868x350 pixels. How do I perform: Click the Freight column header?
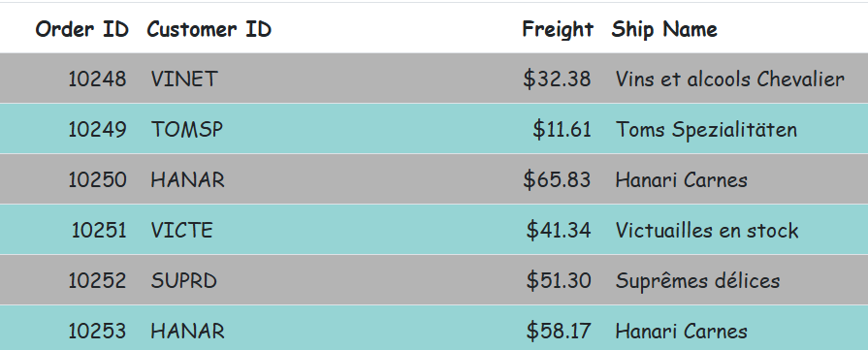(x=558, y=29)
